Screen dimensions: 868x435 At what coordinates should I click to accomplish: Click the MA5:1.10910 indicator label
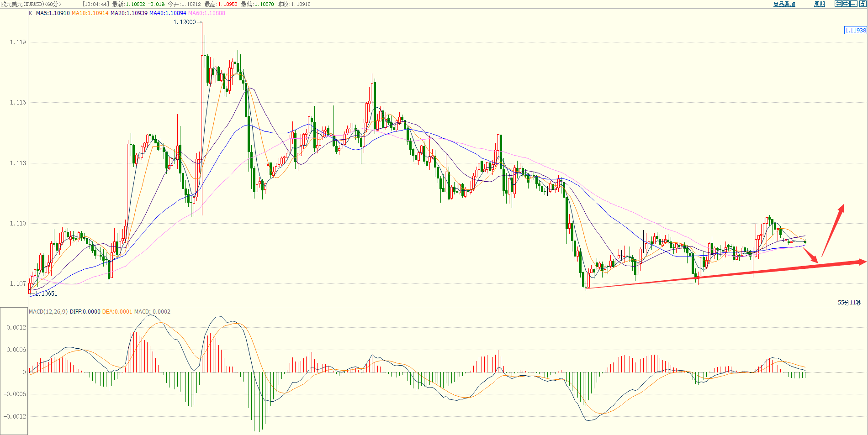[x=53, y=13]
